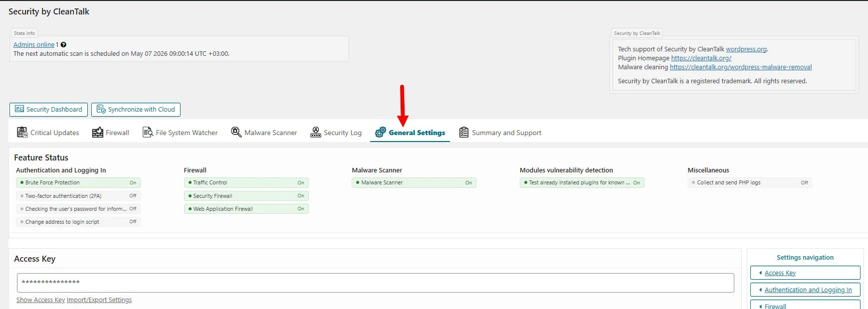Jump to Authentication and Logging In in navigation
868x309 pixels.
805,290
